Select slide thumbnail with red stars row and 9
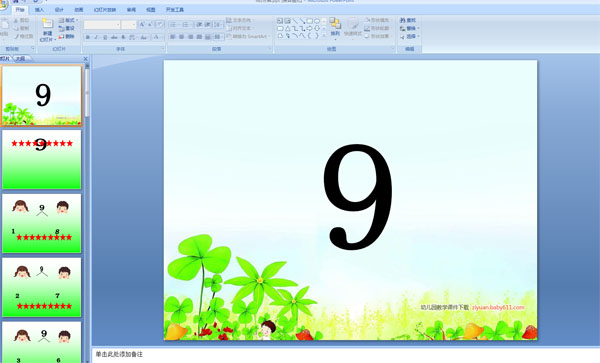 tap(42, 159)
